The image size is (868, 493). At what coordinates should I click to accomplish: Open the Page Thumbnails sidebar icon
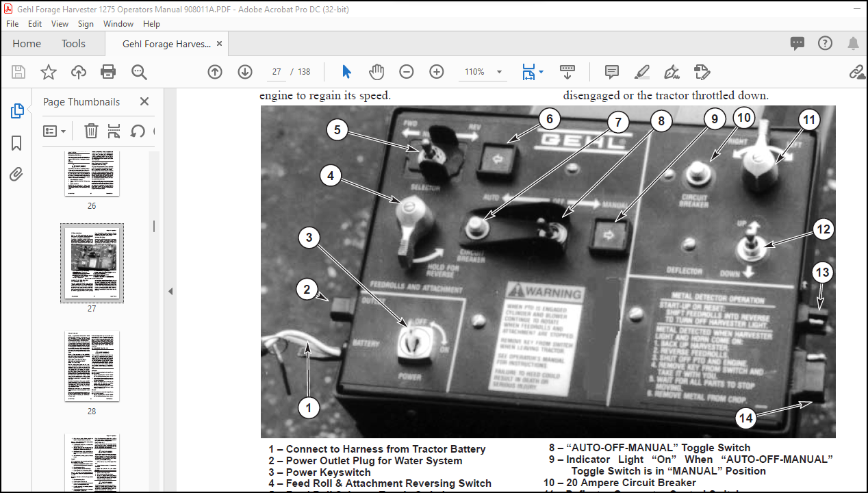17,111
